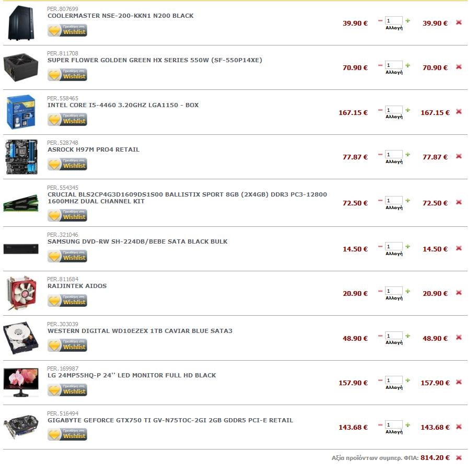Open Crucial Ballistix Sport 8GB product page

pyautogui.click(x=187, y=198)
